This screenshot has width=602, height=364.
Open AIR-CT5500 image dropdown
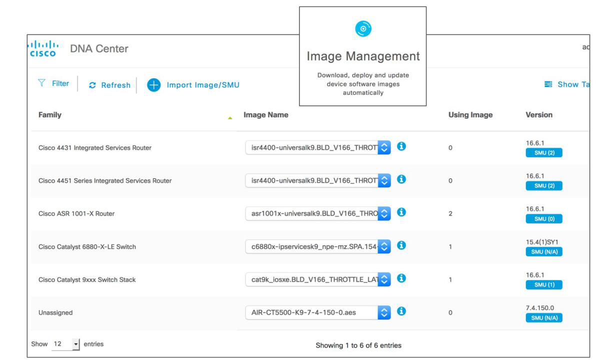[318, 313]
